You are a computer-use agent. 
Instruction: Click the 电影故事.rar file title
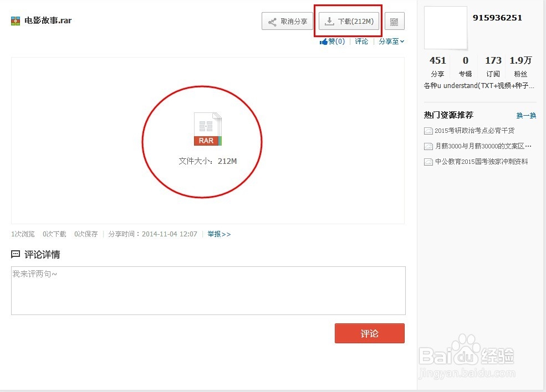click(48, 21)
